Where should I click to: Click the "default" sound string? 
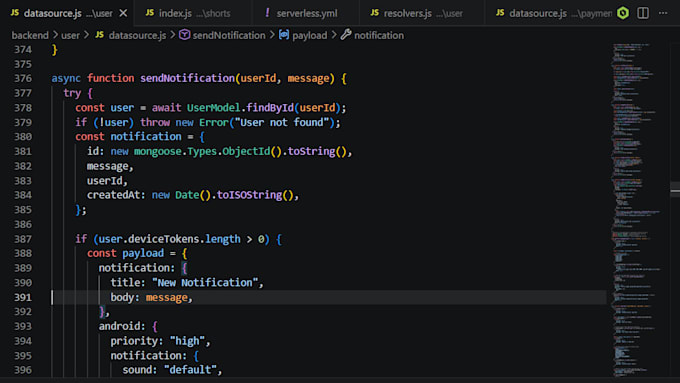pyautogui.click(x=190, y=370)
